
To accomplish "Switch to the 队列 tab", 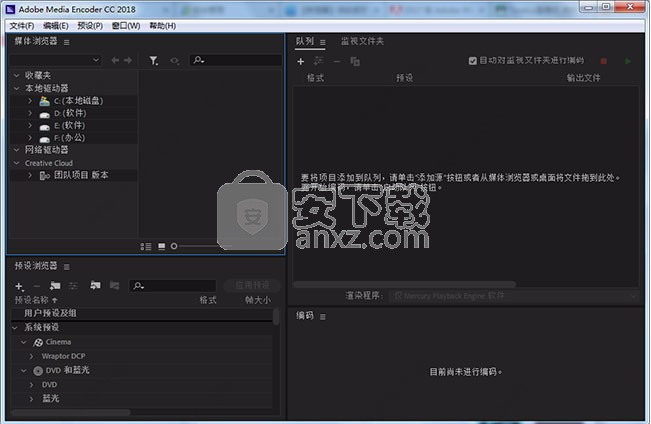I will click(x=305, y=41).
